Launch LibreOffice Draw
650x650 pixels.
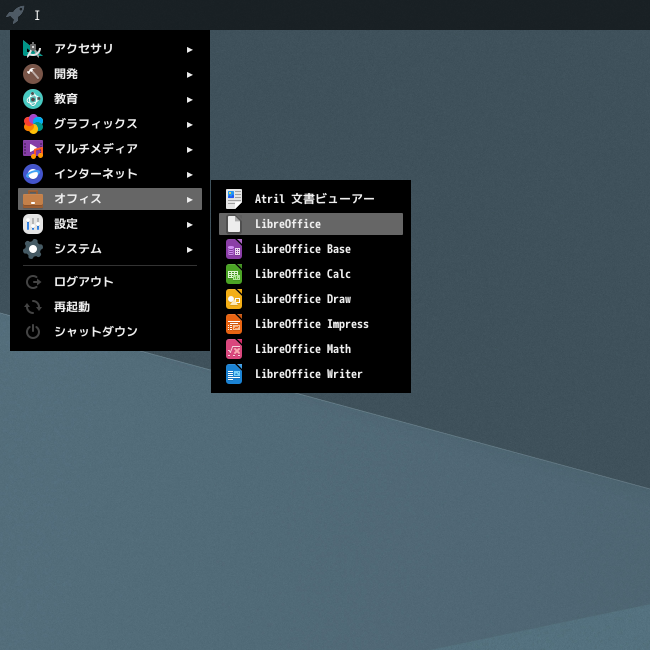click(x=311, y=299)
